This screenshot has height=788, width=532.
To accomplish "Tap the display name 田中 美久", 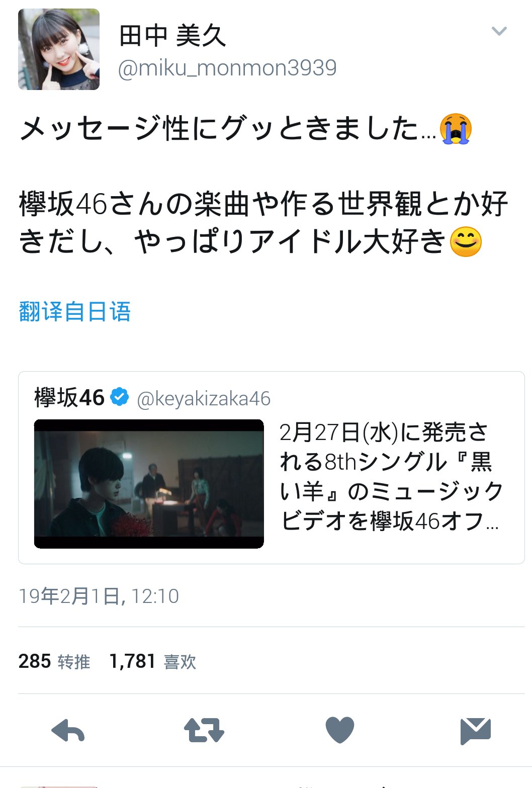I will point(172,36).
